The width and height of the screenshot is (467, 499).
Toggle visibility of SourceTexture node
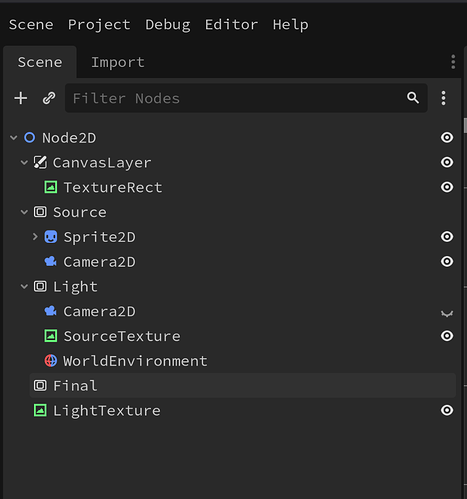[447, 336]
